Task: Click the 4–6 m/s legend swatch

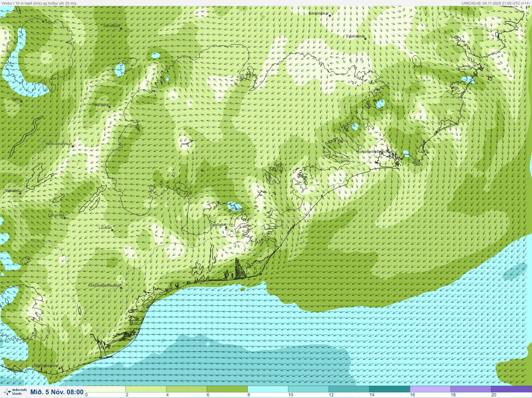Action: pyautogui.click(x=187, y=389)
